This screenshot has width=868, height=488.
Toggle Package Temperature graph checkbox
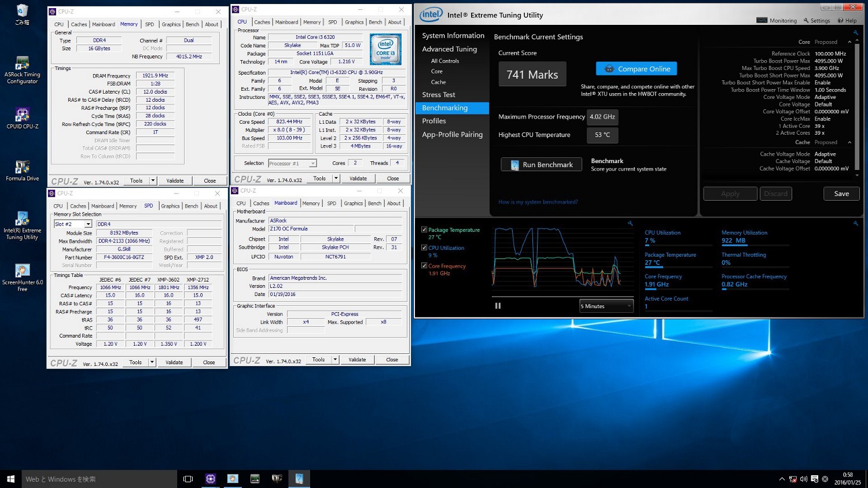[424, 230]
